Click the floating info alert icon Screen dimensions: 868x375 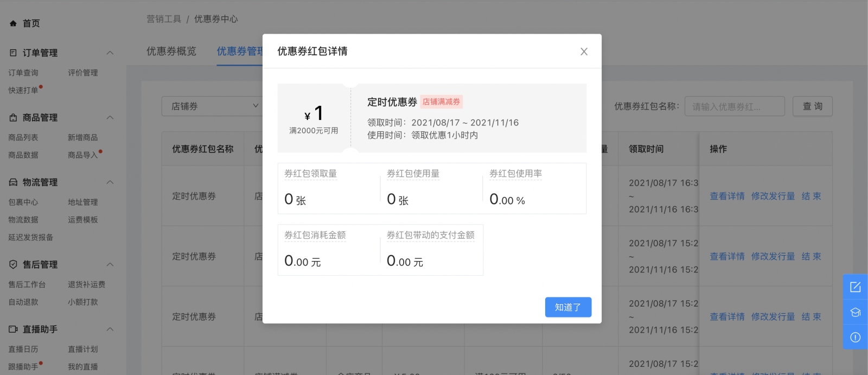click(855, 337)
